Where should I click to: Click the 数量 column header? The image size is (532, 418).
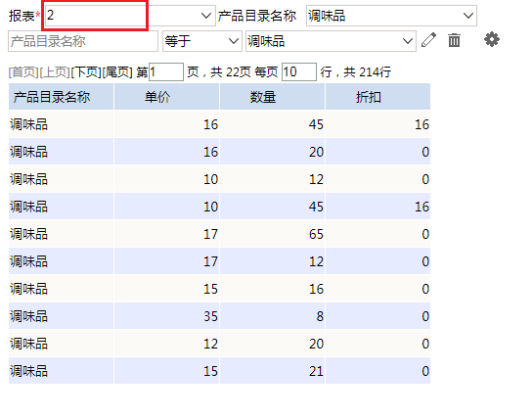tap(273, 97)
